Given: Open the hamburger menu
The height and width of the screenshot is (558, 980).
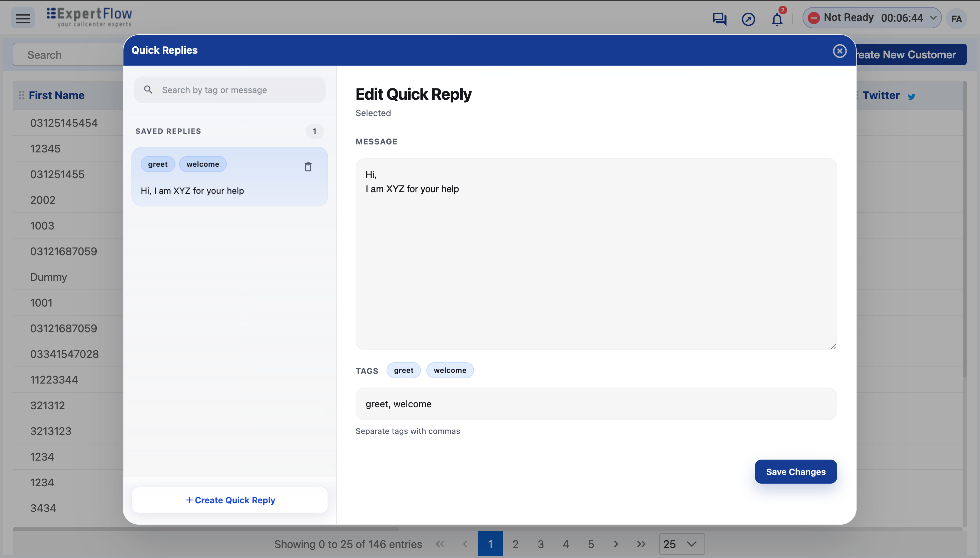Looking at the screenshot, I should pyautogui.click(x=23, y=18).
